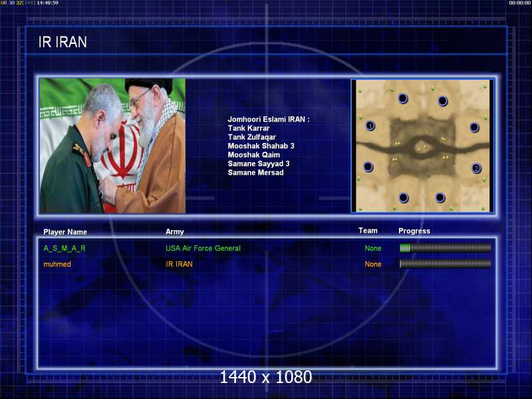532x399 pixels.
Task: Select the 'Tank Karrar' line
Action: 249,128
